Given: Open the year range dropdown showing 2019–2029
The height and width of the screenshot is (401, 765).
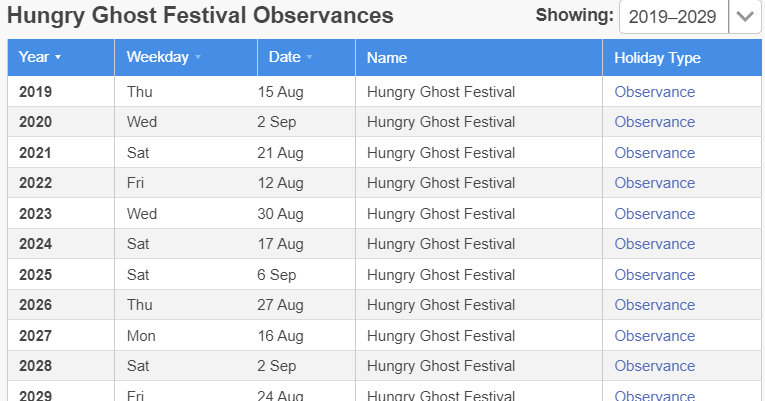Looking at the screenshot, I should (x=673, y=17).
